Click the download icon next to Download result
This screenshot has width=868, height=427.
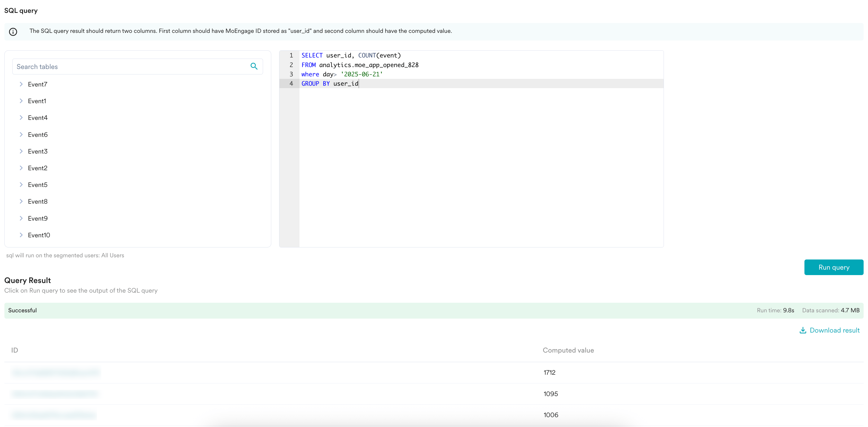[803, 330]
